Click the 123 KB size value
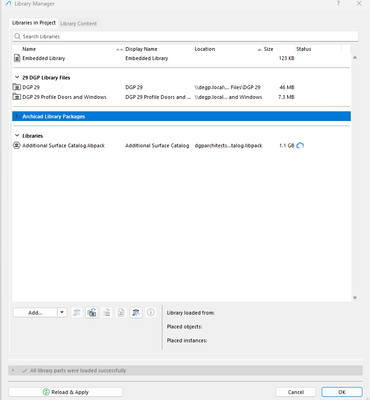Image resolution: width=370 pixels, height=400 pixels. click(286, 58)
